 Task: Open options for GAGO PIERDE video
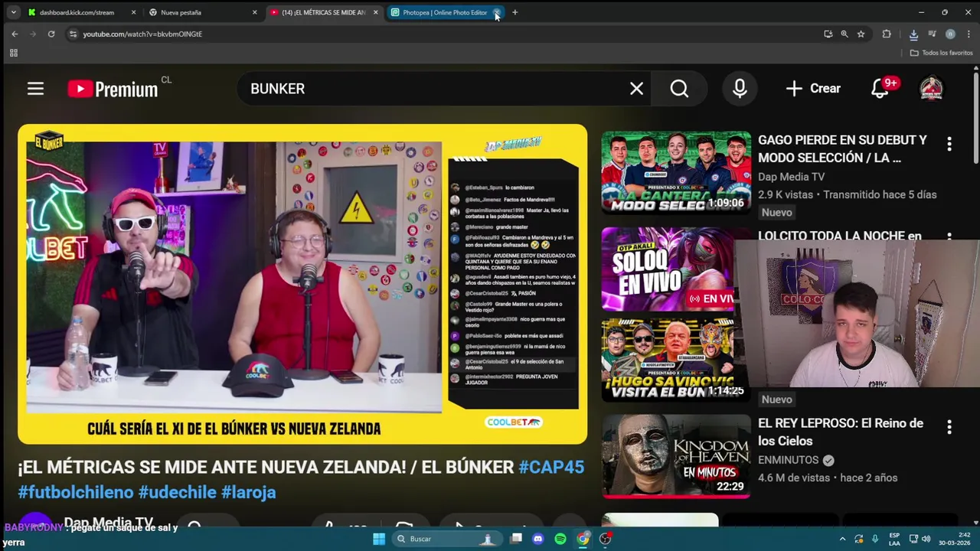tap(949, 144)
